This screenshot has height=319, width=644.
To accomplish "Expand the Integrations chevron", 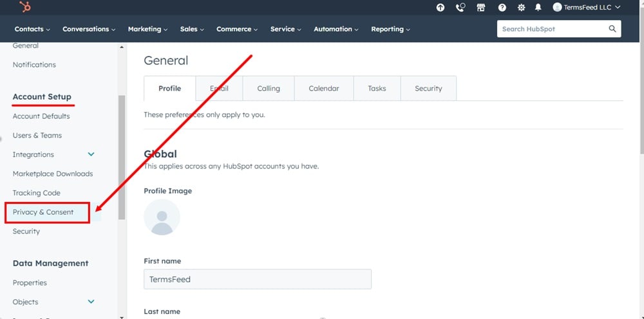I will click(91, 154).
